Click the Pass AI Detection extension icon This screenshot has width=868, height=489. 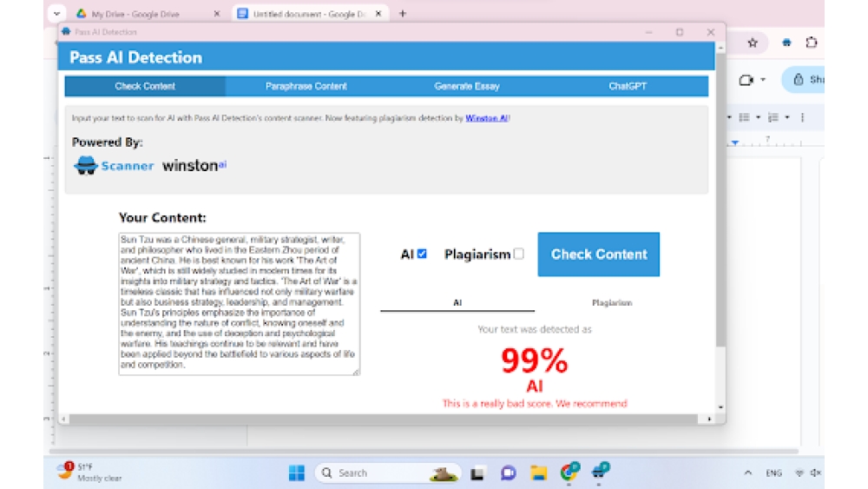point(786,43)
